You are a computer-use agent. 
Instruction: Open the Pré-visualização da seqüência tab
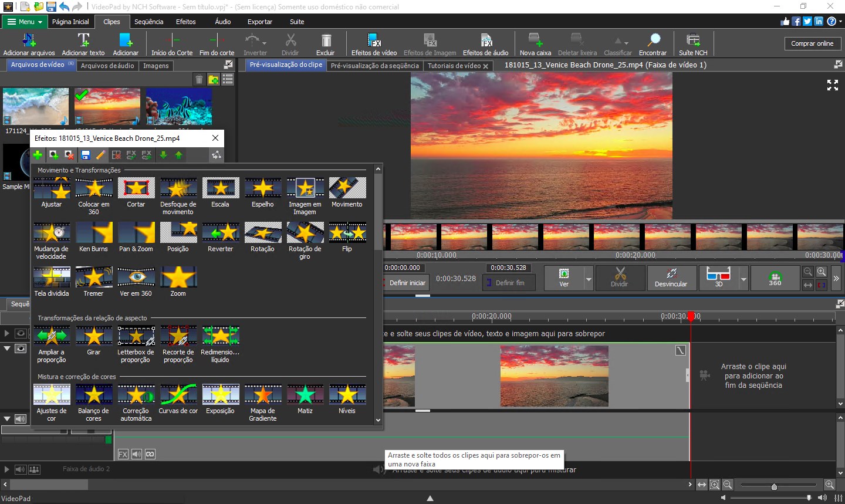click(374, 66)
